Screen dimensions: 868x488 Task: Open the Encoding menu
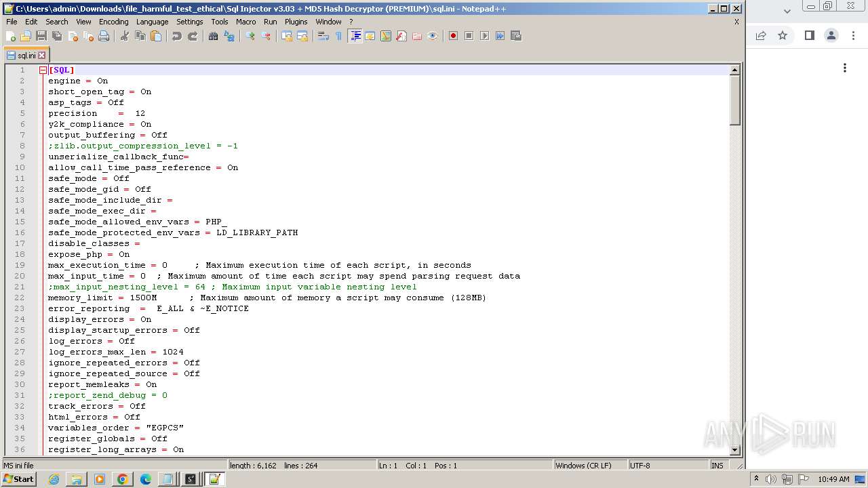(113, 22)
